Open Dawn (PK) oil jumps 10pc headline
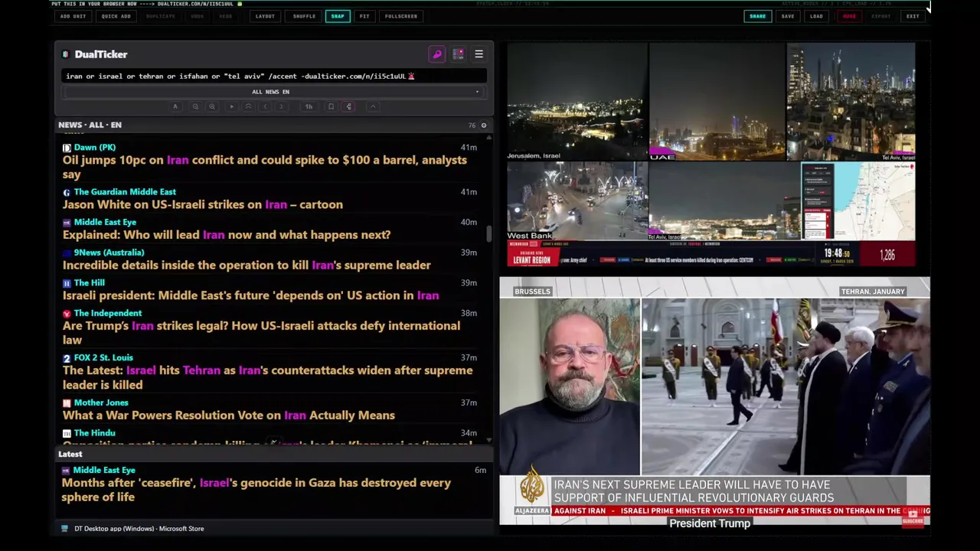The height and width of the screenshot is (551, 980). (264, 167)
